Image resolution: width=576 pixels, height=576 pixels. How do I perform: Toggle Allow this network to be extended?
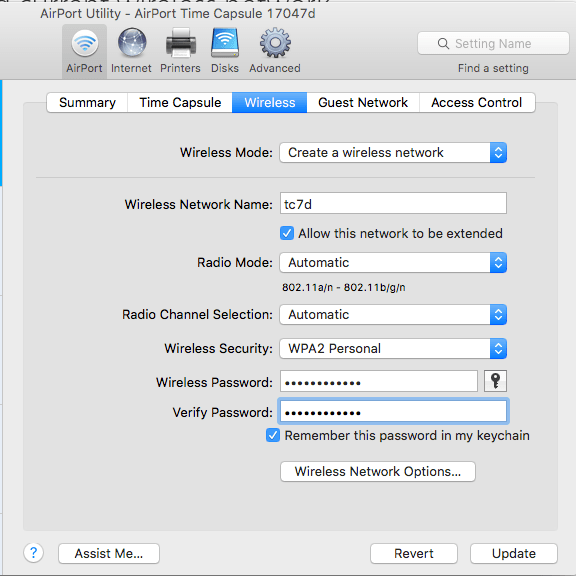point(287,233)
